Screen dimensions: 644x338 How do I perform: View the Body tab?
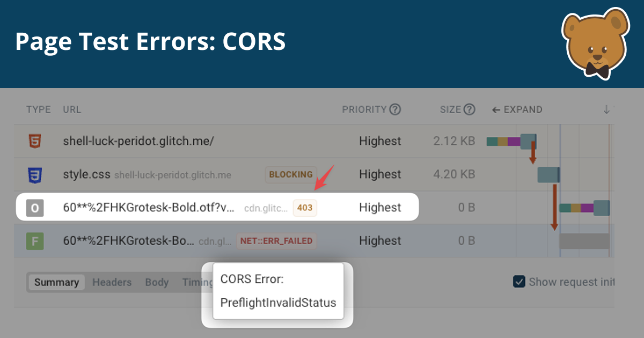click(x=156, y=282)
